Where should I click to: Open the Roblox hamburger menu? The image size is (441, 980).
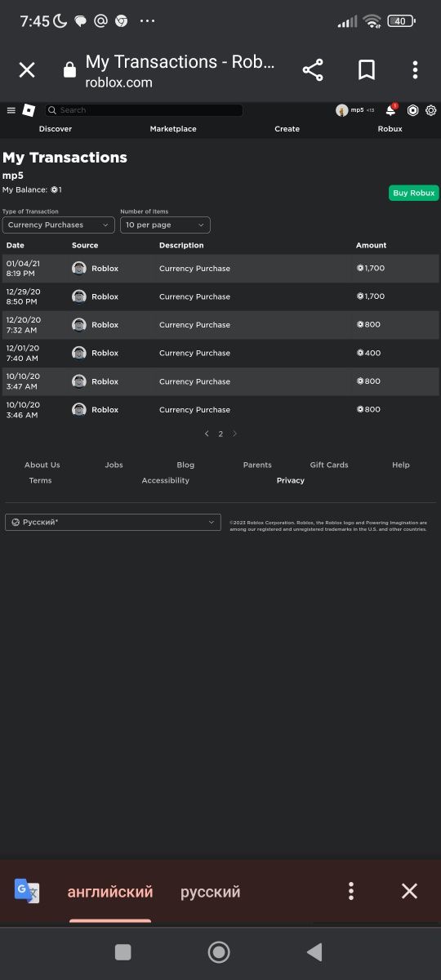pyautogui.click(x=11, y=110)
